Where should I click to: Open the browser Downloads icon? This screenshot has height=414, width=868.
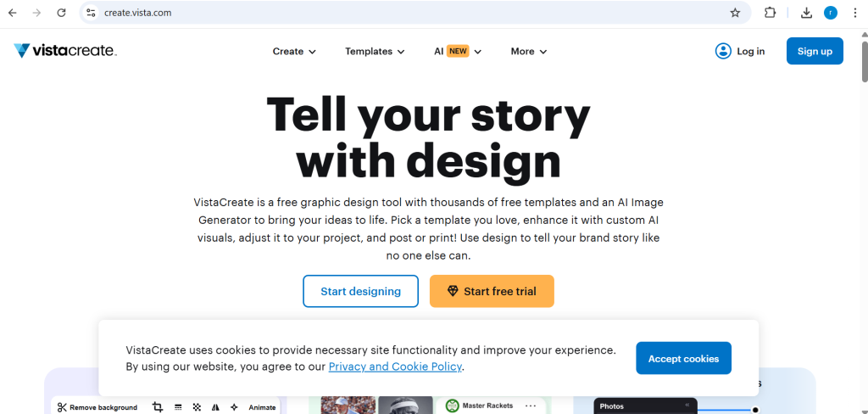(806, 13)
